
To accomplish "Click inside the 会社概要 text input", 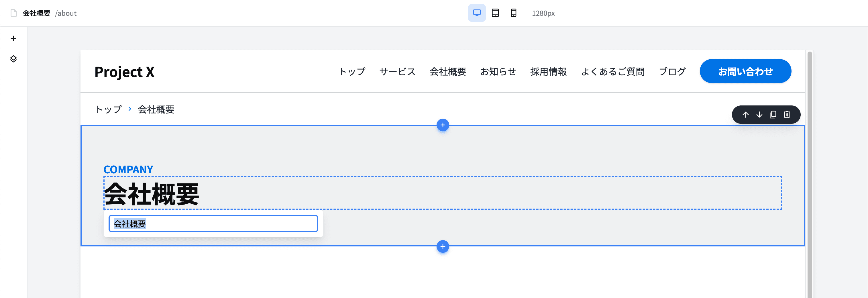I will click(x=213, y=223).
